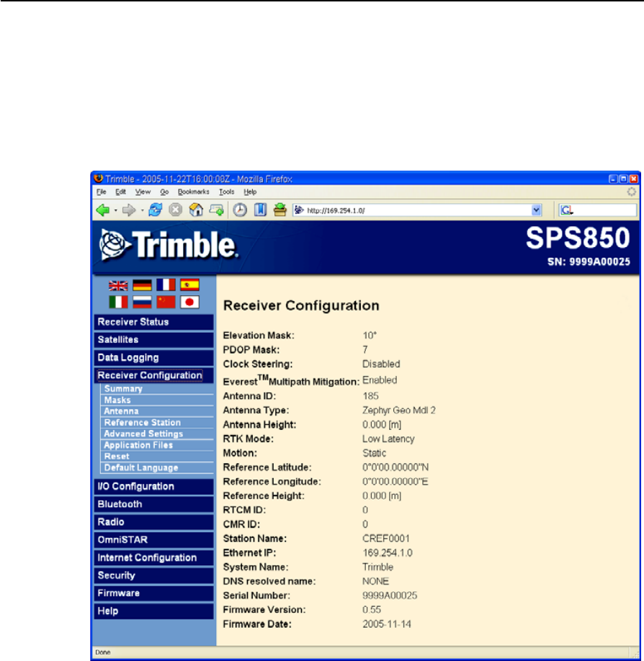Click the site icon in address bar
The image size is (644, 661).
point(299,210)
